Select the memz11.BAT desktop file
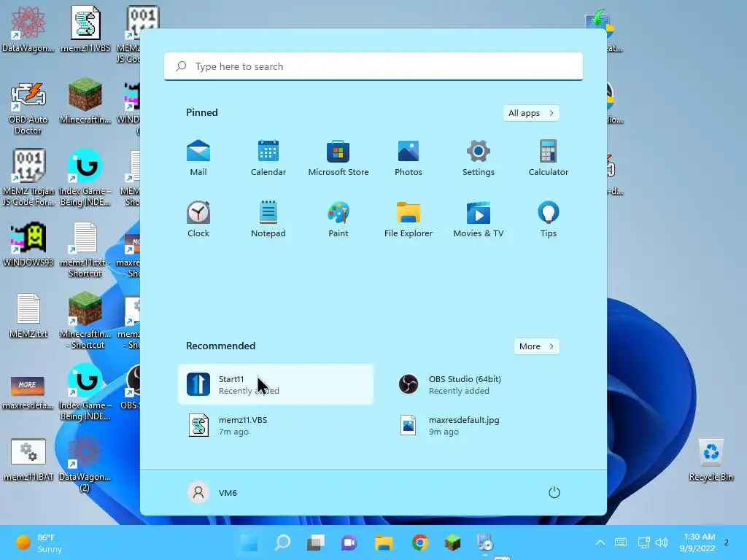Screen dimensions: 747x560 pyautogui.click(x=28, y=459)
